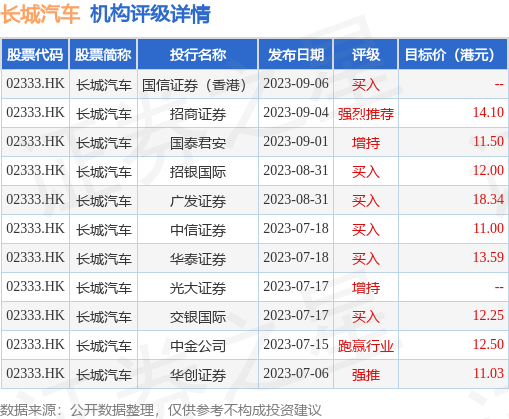Viewport: 509px width, 419px height.
Task: Click the 强烈推荐 rating cell
Action: (366, 114)
